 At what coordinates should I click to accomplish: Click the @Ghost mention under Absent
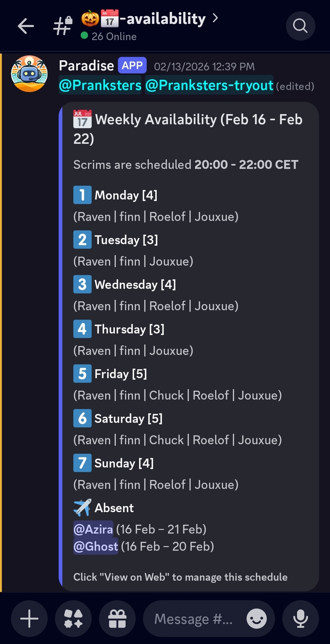95,546
